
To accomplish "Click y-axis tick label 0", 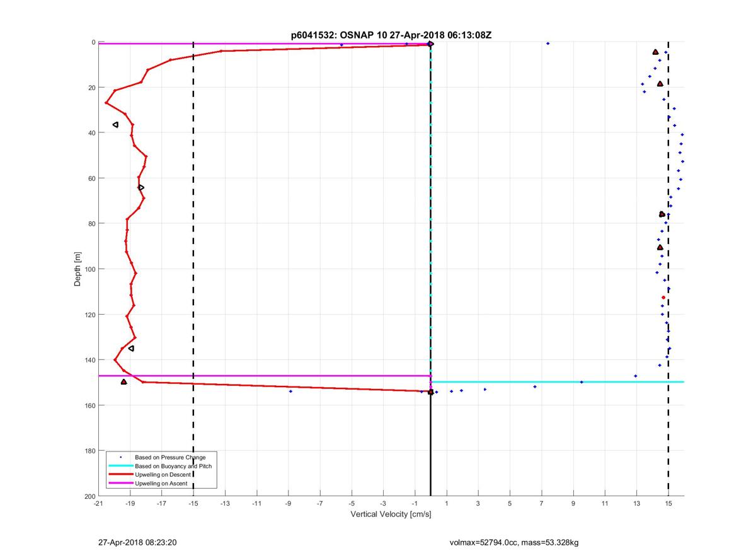I will point(93,42).
